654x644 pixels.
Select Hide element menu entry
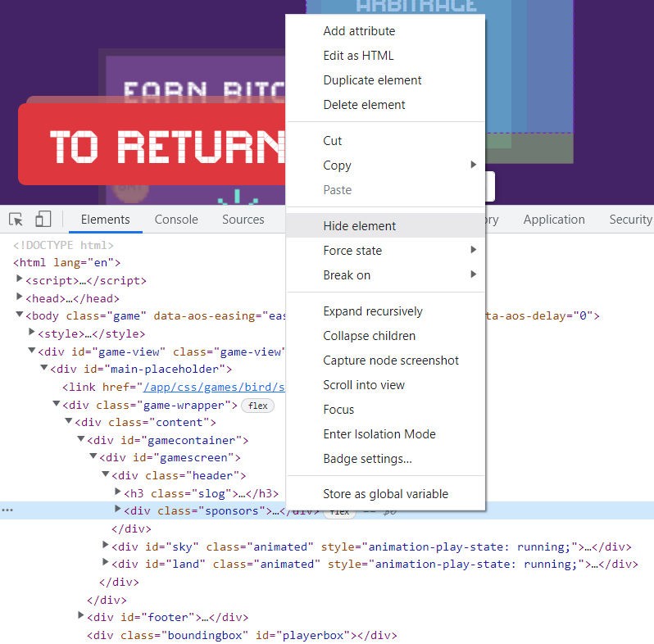pos(385,225)
